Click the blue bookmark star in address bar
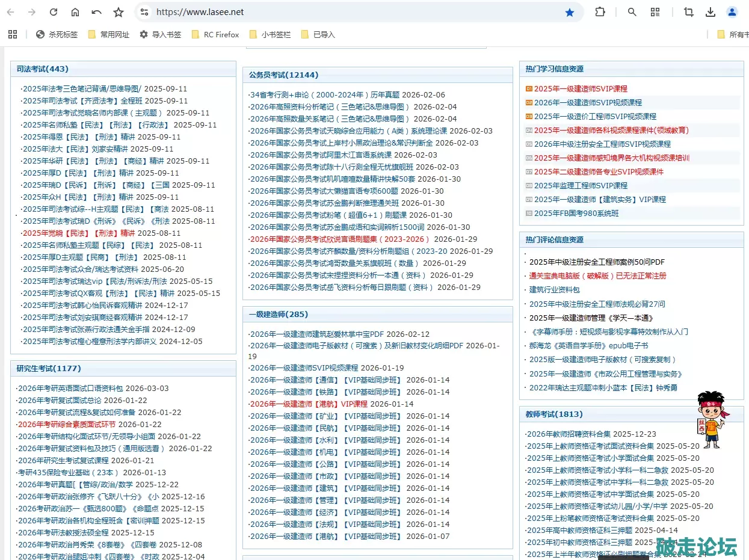749x560 pixels. pos(569,12)
